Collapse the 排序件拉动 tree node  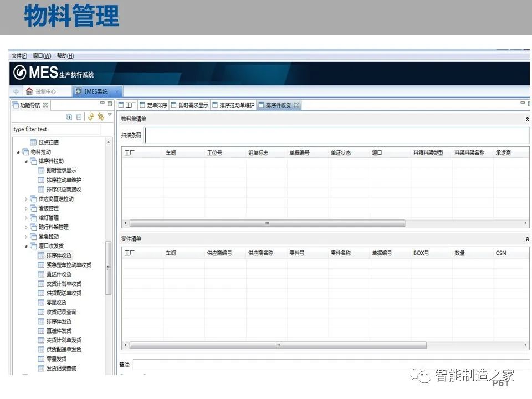click(x=26, y=161)
